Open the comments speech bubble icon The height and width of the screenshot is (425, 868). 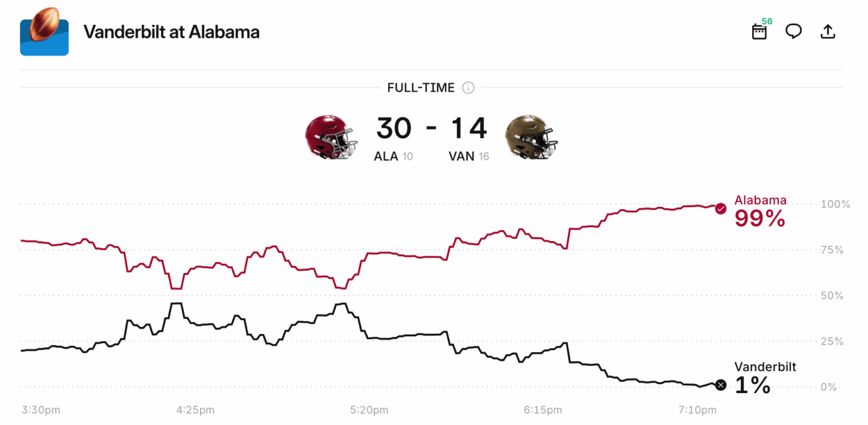coord(793,31)
